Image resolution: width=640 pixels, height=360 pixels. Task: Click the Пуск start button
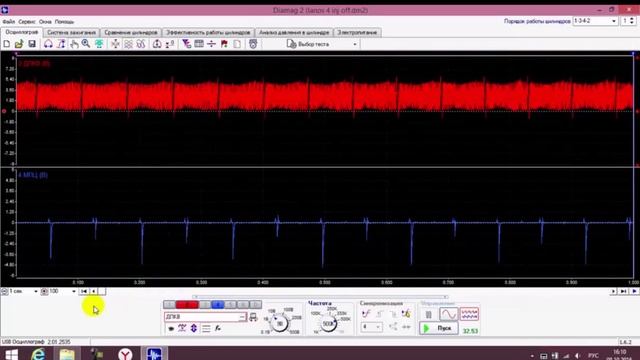439,328
